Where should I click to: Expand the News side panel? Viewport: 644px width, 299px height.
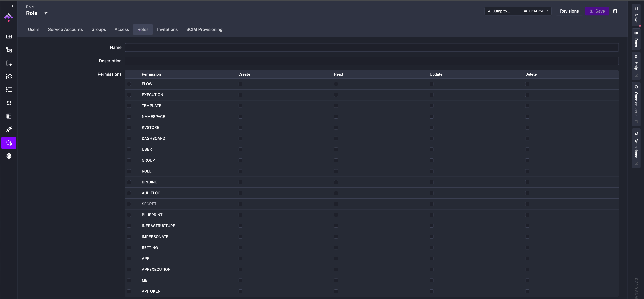636,15
